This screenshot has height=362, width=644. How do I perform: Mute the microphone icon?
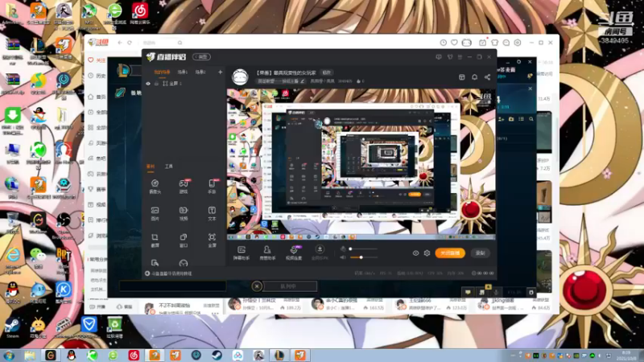[x=343, y=249]
